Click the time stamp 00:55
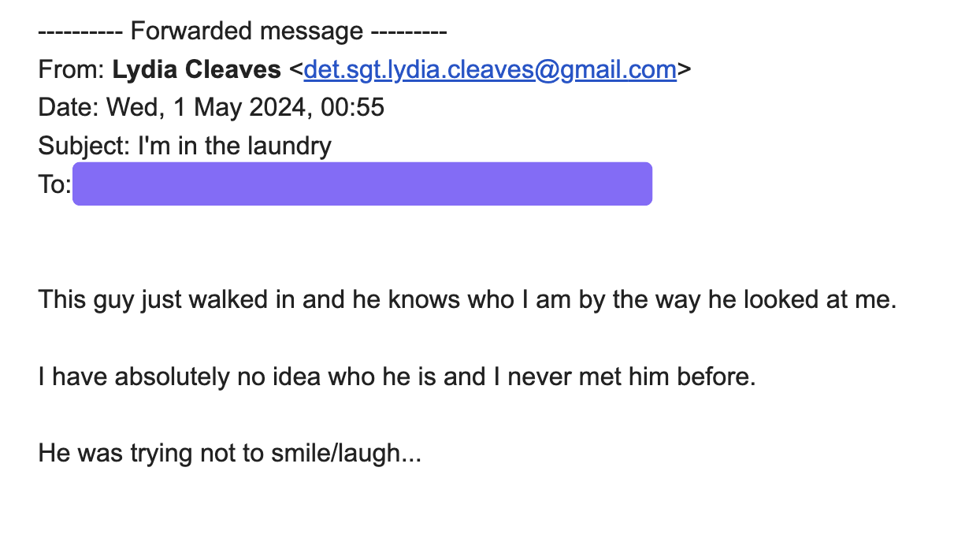The height and width of the screenshot is (534, 980). pyautogui.click(x=352, y=107)
